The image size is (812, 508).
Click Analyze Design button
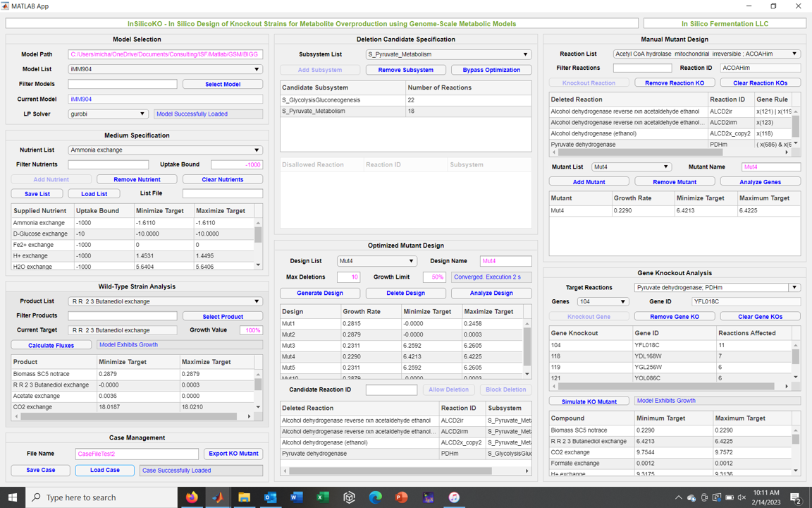(491, 293)
